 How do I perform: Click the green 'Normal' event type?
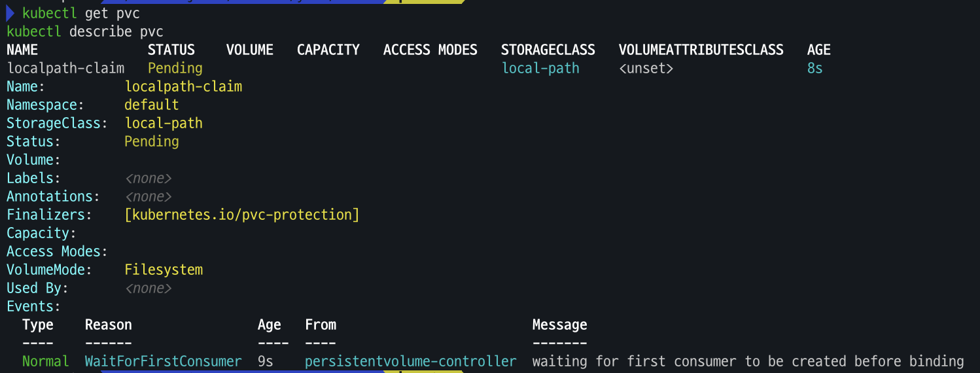45,361
